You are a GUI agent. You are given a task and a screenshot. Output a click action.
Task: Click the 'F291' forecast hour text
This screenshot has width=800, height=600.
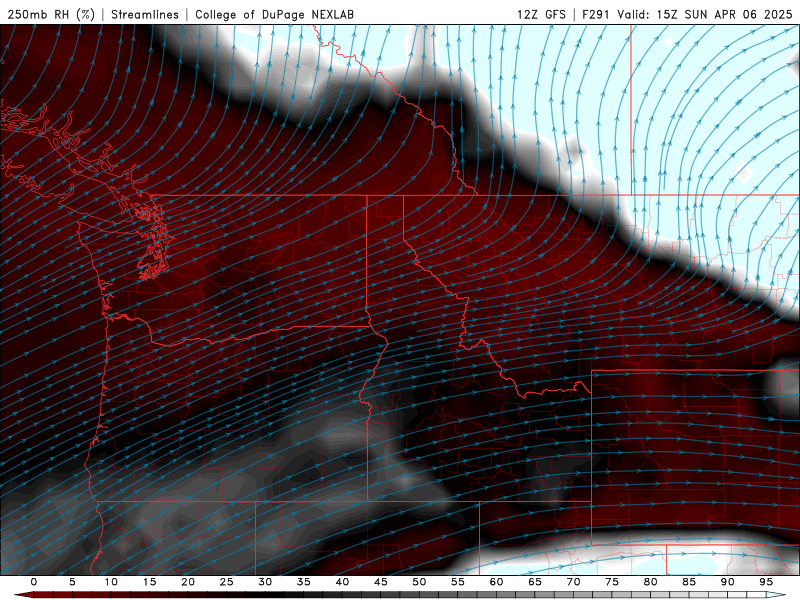click(596, 14)
